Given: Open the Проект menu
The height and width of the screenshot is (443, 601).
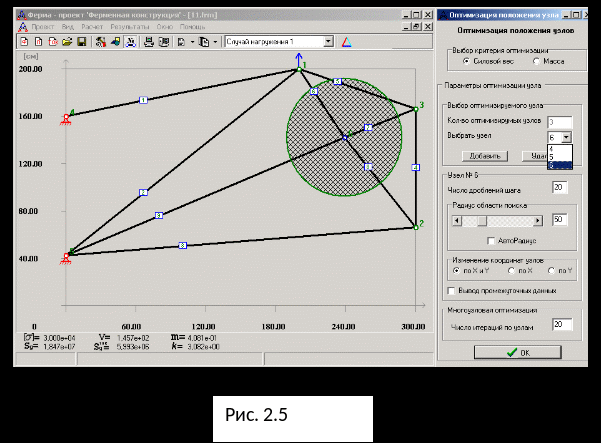Looking at the screenshot, I should [x=43, y=27].
